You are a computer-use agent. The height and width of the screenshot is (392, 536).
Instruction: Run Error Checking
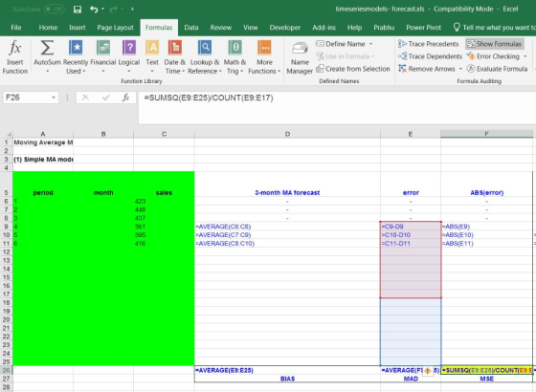493,56
